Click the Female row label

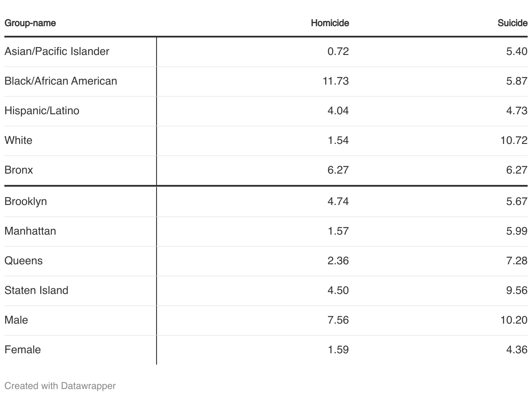[x=23, y=350]
